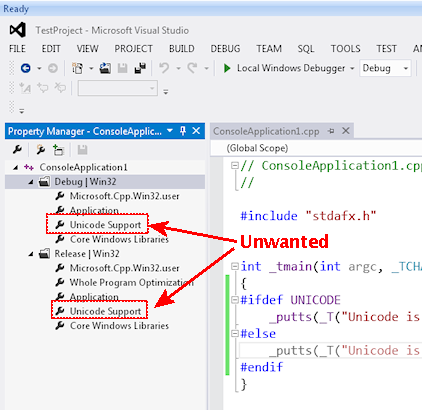Close the Property Manager panel
Viewport: 422px width, 410px height.
point(196,131)
